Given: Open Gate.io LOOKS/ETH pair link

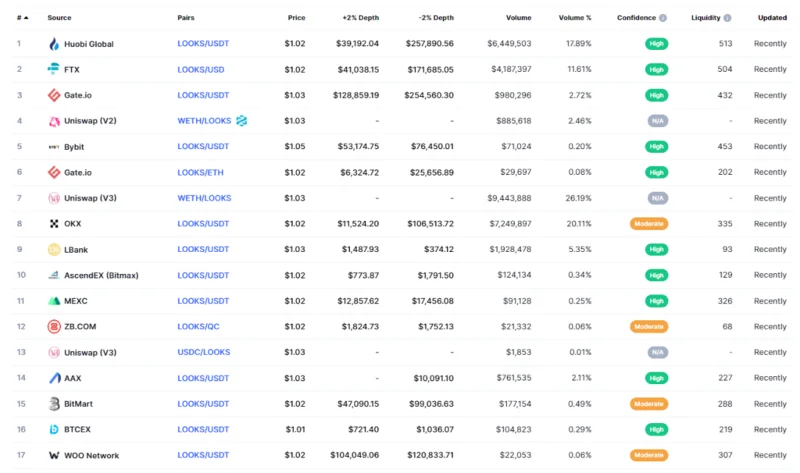Looking at the screenshot, I should (x=201, y=172).
